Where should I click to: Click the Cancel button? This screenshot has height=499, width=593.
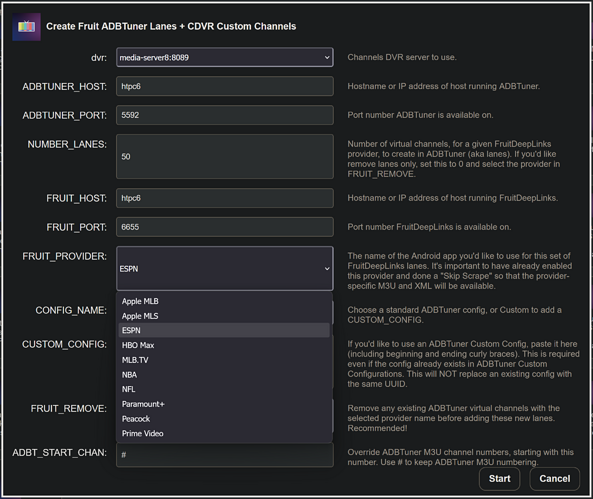tap(554, 479)
